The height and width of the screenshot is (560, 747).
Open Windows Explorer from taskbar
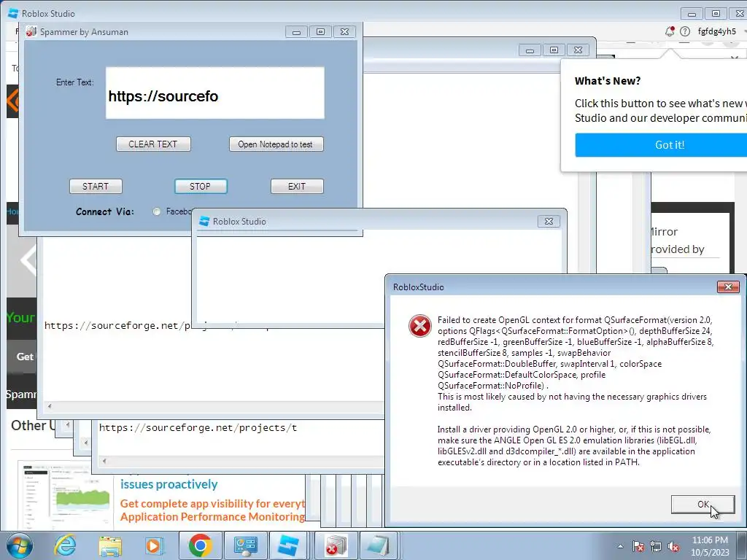pos(109,545)
